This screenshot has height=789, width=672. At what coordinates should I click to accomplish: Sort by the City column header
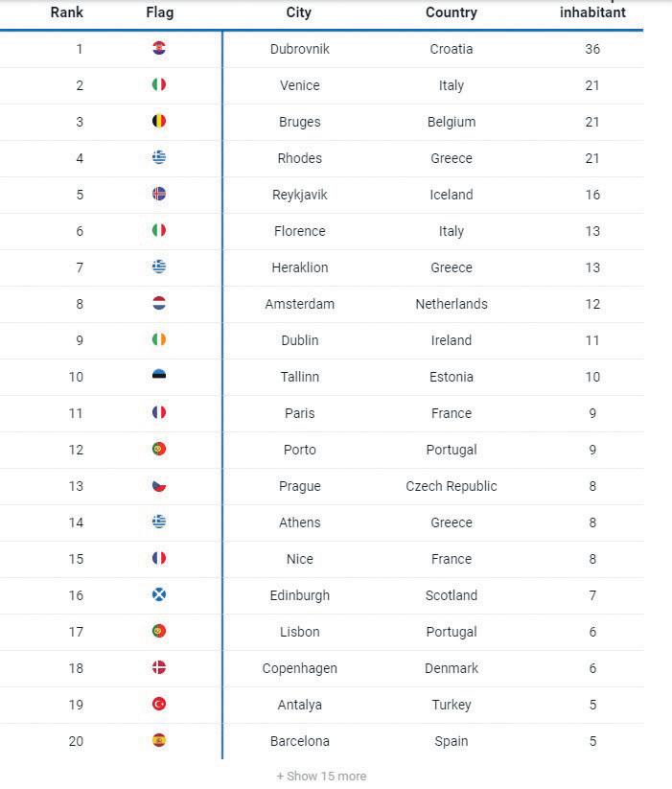pyautogui.click(x=299, y=12)
